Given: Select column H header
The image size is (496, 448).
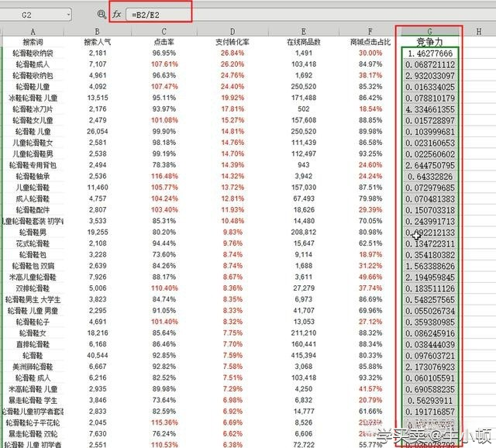Looking at the screenshot, I should point(479,32).
